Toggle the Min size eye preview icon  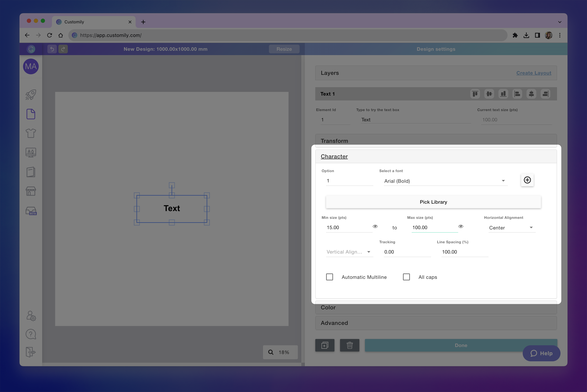click(375, 227)
